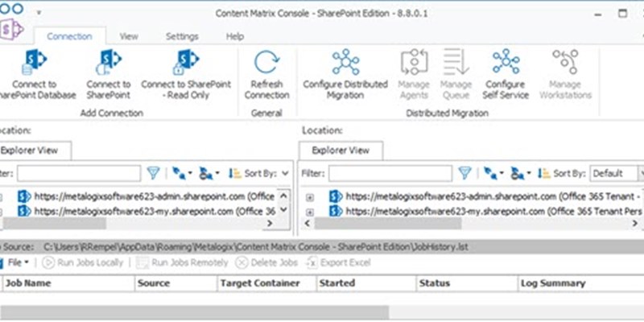Screen dimensions: 644x322
Task: Sort by Log Summary column header
Action: tap(580, 283)
